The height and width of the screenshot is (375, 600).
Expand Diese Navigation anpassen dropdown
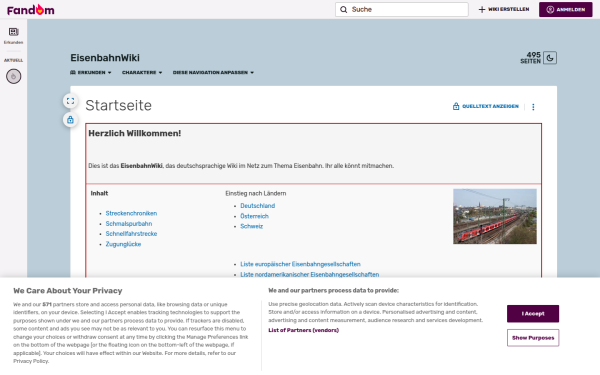click(213, 72)
